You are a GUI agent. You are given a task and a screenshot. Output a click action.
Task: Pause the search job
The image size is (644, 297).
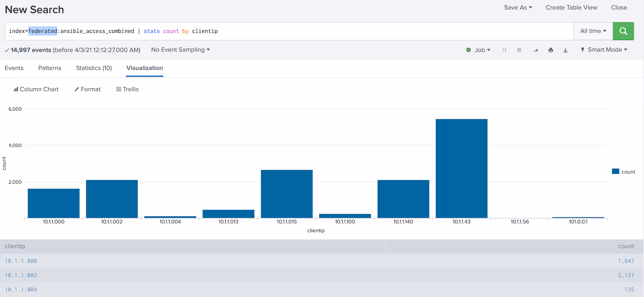point(504,50)
